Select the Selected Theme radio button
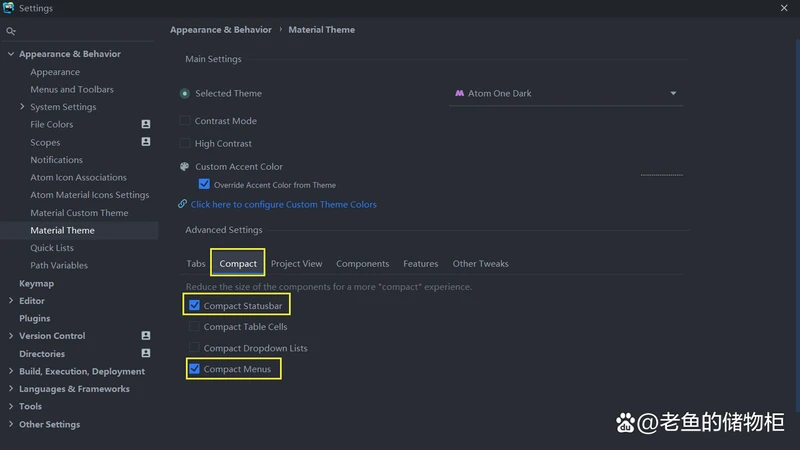 coord(185,93)
